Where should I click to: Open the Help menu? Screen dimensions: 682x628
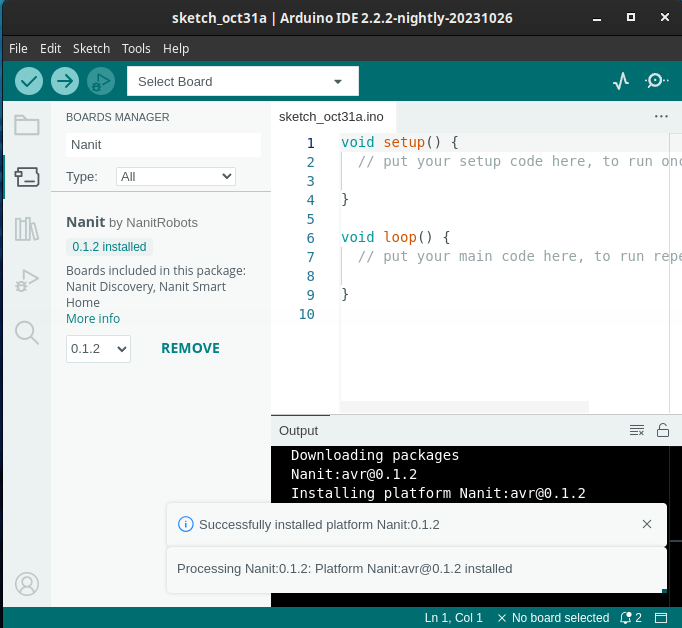[176, 49]
